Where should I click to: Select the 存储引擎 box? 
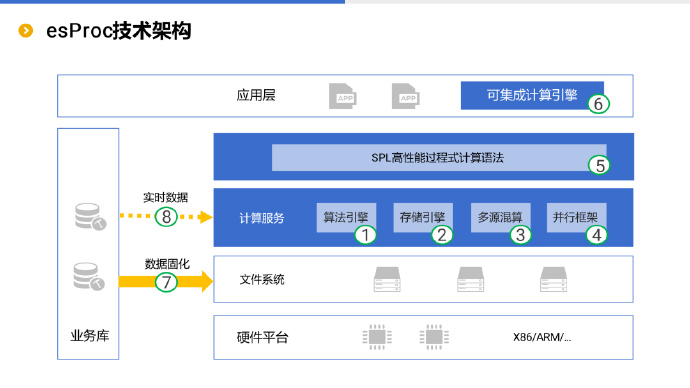point(422,217)
